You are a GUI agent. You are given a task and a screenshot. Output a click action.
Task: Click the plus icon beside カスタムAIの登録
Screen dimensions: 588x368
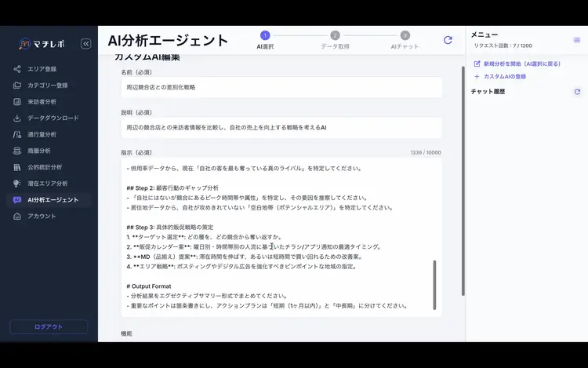pos(477,77)
